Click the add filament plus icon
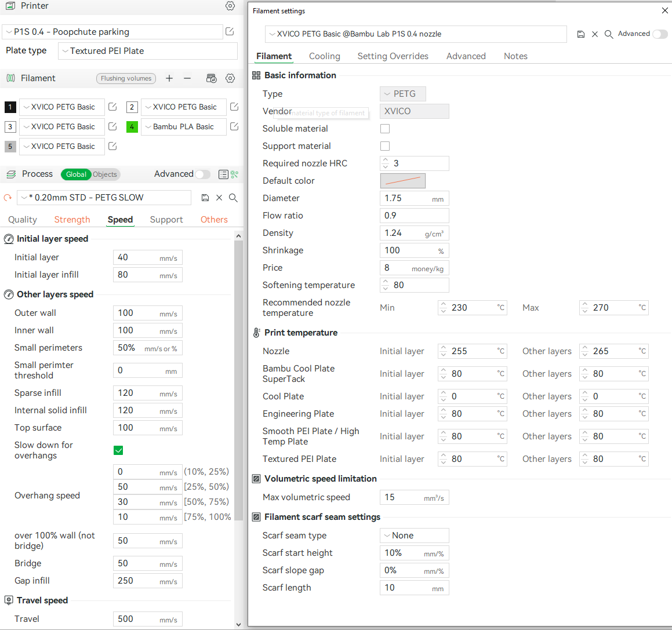This screenshot has height=630, width=672. [169, 78]
